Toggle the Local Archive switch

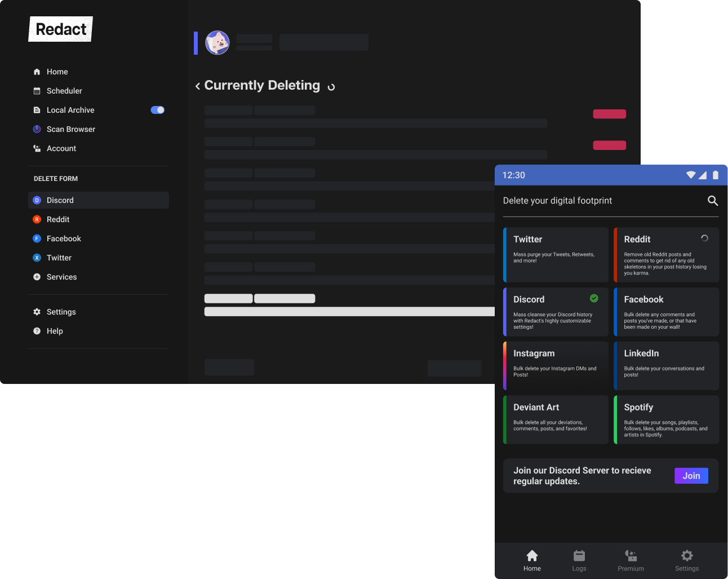coord(158,110)
